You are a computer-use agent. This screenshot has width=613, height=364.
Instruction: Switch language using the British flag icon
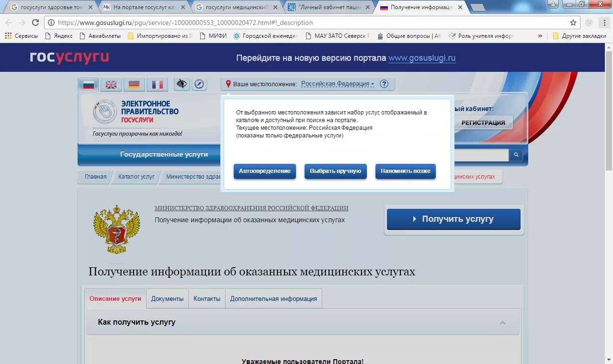coord(111,85)
